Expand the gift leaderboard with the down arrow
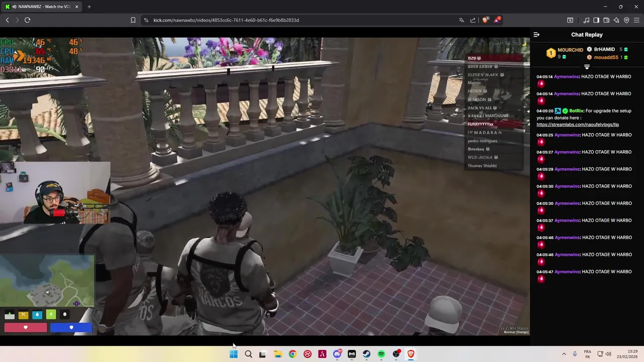This screenshot has height=362, width=644. pyautogui.click(x=587, y=67)
